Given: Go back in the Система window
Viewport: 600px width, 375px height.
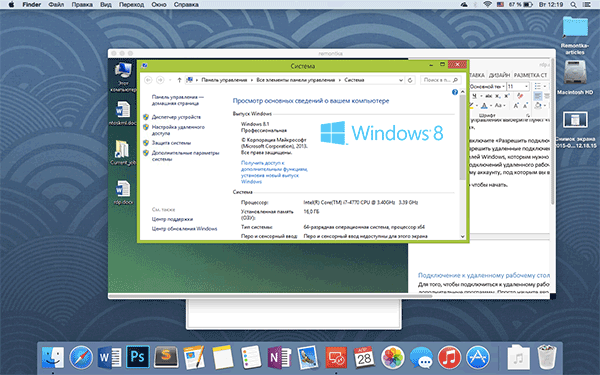Looking at the screenshot, I should coord(148,80).
